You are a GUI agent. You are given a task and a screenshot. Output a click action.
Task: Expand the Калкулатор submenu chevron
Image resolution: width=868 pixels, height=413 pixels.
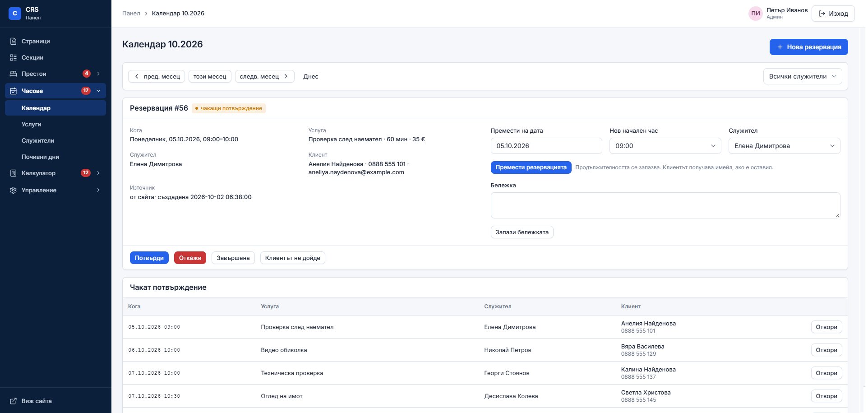pyautogui.click(x=98, y=173)
